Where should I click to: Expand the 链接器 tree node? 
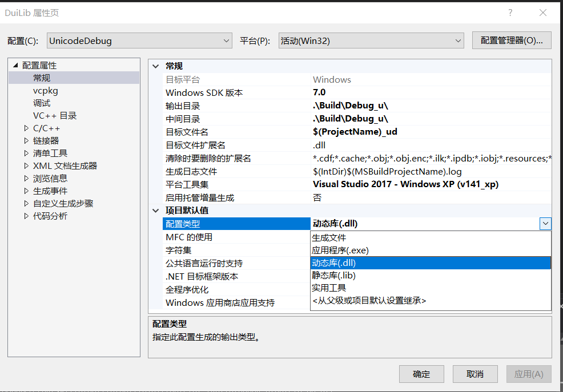click(26, 140)
